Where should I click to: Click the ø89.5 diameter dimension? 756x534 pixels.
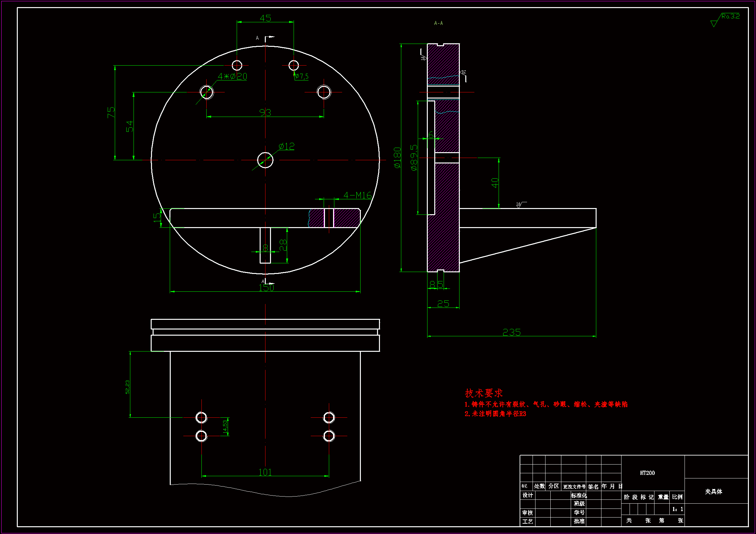[x=414, y=158]
